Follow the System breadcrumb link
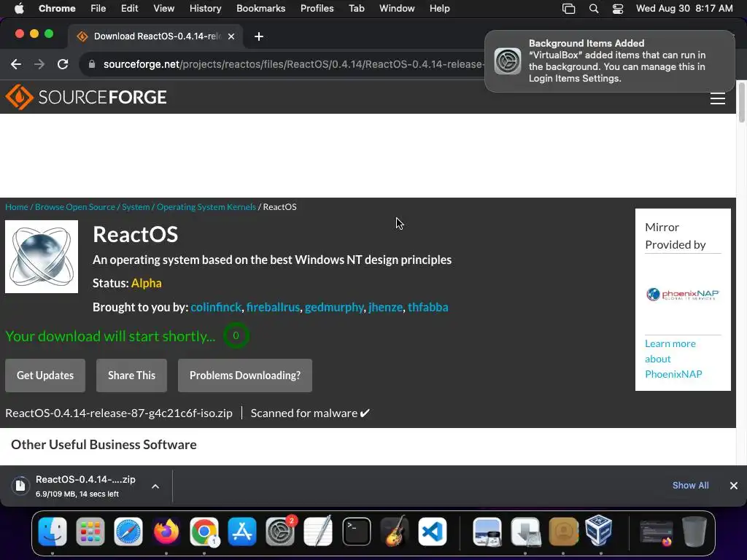Viewport: 747px width, 560px height. click(136, 206)
